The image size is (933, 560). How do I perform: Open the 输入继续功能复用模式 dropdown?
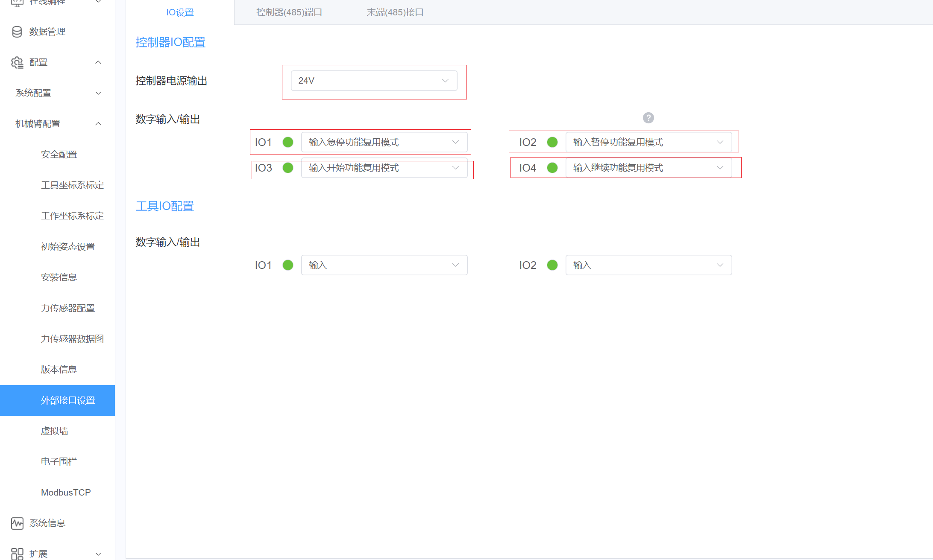pos(648,168)
